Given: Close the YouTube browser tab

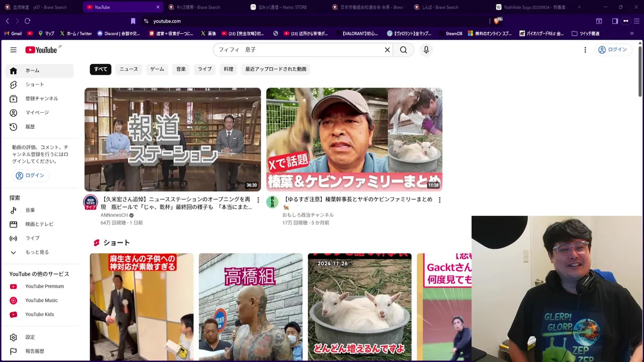Looking at the screenshot, I should 158,7.
